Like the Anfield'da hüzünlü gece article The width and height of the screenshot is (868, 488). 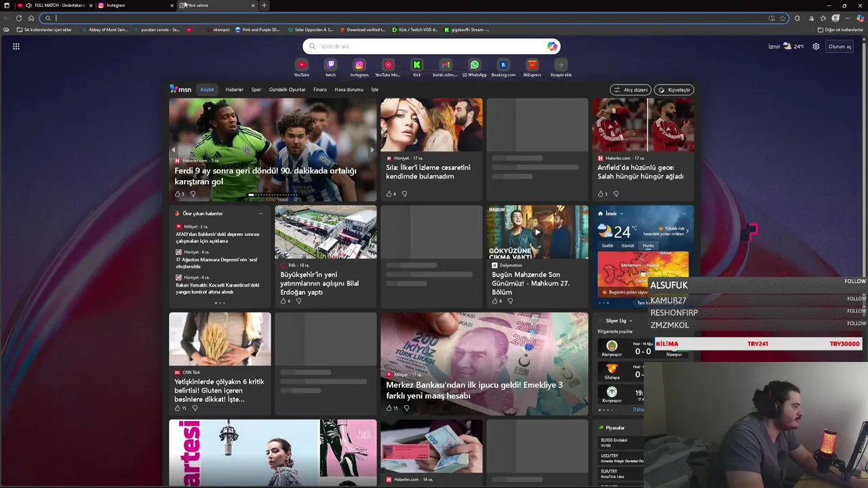[x=600, y=194]
